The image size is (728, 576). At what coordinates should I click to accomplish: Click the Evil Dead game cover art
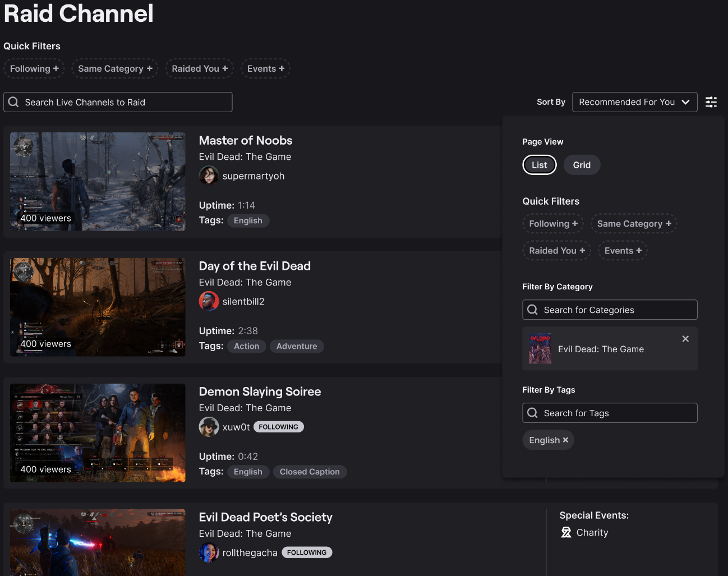click(x=540, y=349)
